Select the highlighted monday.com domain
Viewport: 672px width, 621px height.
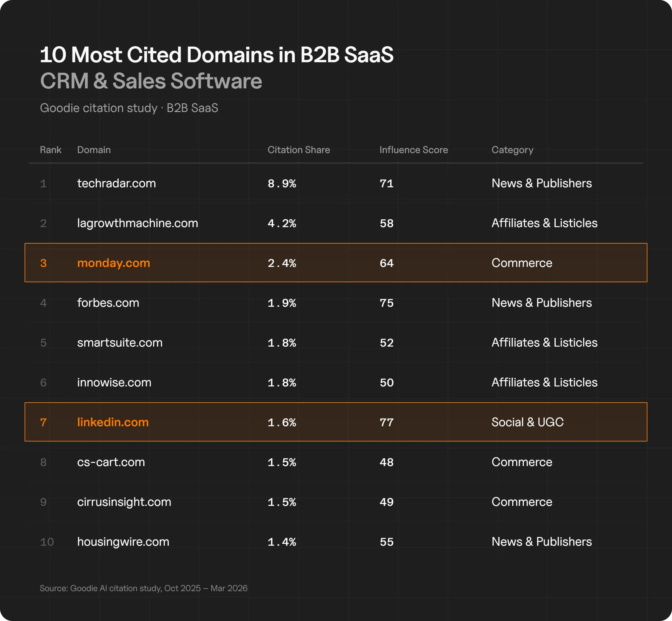pyautogui.click(x=114, y=263)
